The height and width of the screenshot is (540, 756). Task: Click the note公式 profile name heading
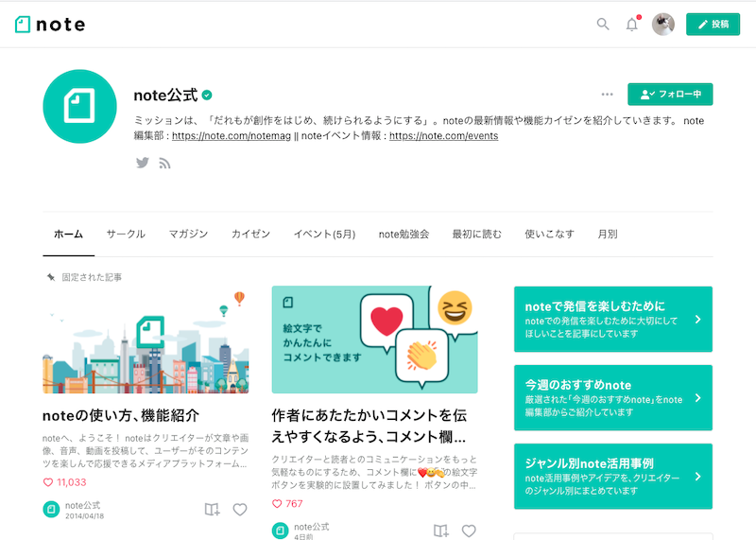(x=166, y=96)
